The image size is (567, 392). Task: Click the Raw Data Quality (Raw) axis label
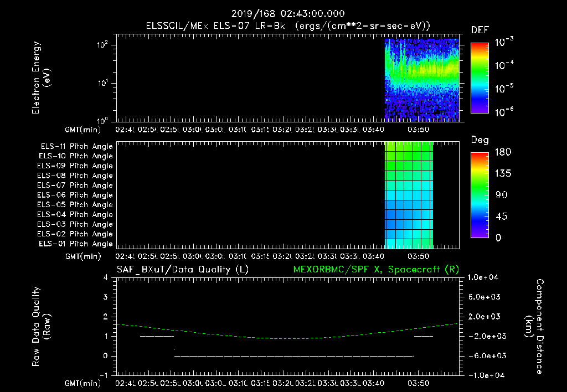[x=41, y=327]
